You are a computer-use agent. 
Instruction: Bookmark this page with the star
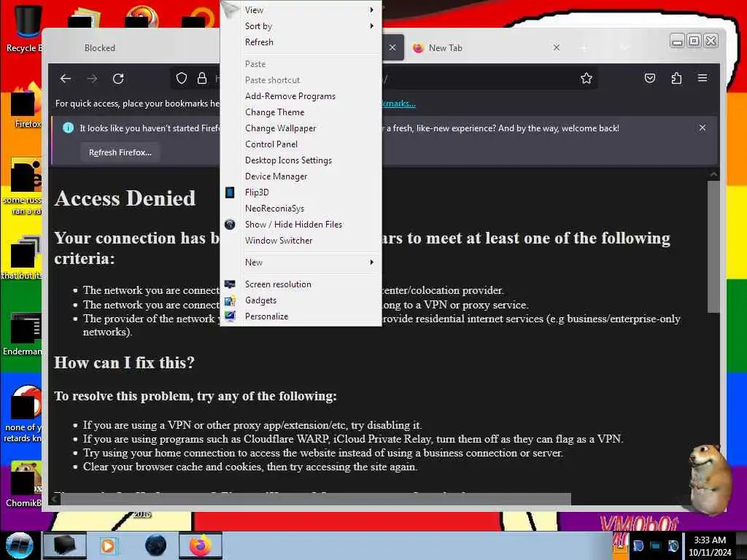pyautogui.click(x=587, y=79)
